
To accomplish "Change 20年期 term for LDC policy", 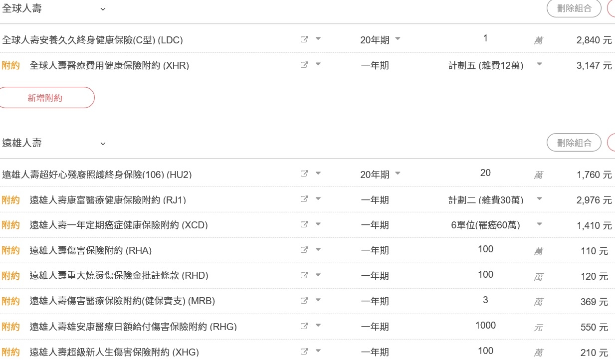I will [381, 40].
